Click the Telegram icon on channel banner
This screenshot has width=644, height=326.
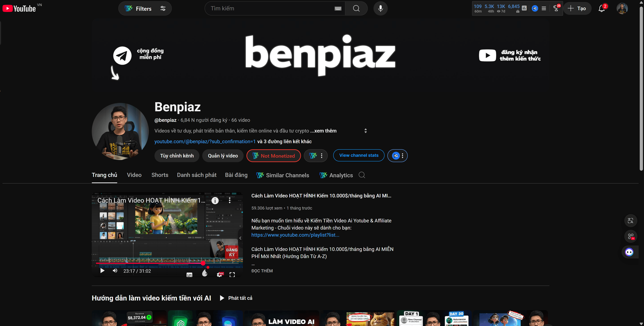pyautogui.click(x=122, y=55)
